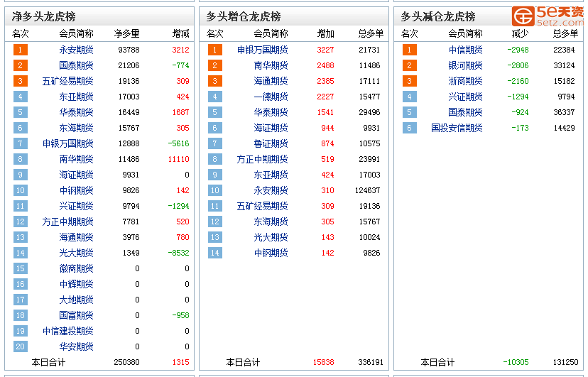Select the 鲁证期货 member link

pyautogui.click(x=271, y=143)
